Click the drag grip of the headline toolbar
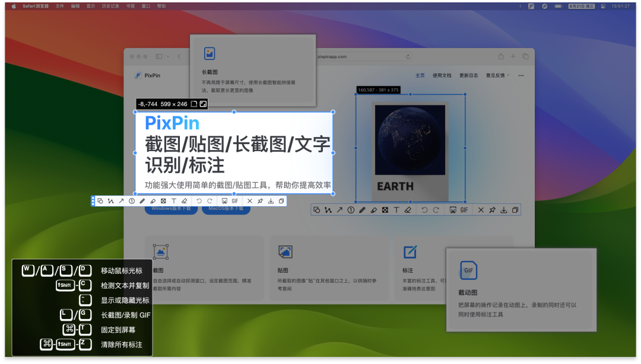 pyautogui.click(x=93, y=201)
